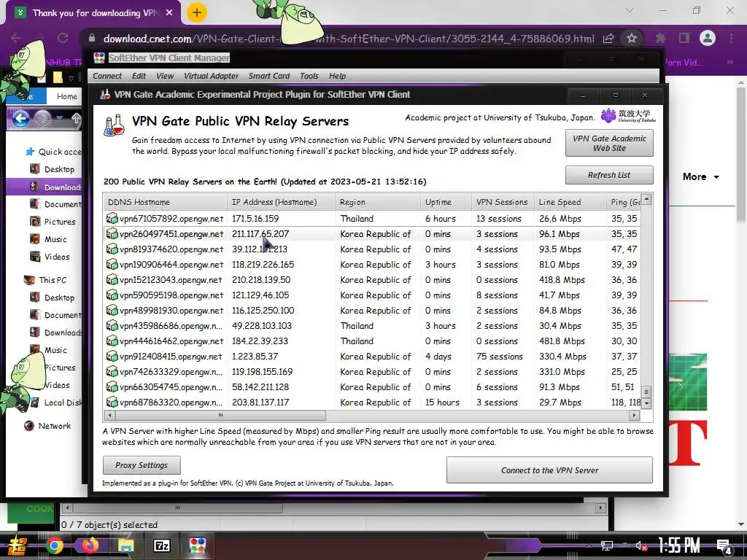Click server icon for vpn489981930.opengw.net

coord(112,311)
